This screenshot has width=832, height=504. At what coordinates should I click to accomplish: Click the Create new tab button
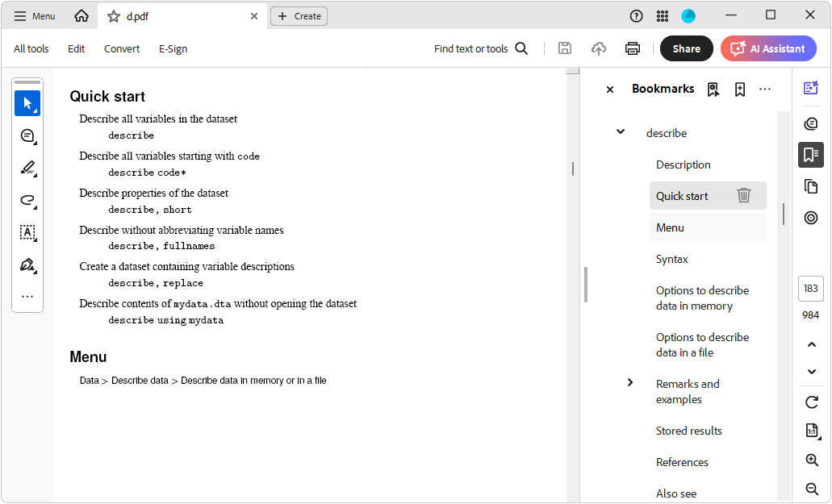point(299,16)
